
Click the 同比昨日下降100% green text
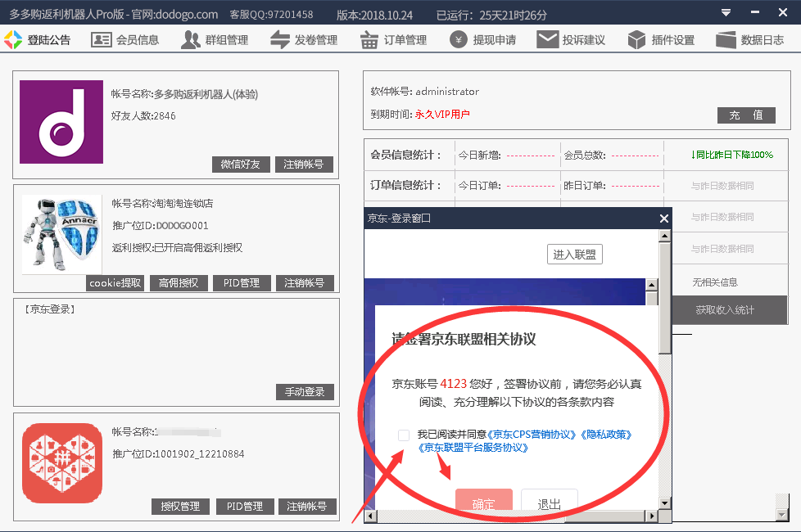[731, 155]
